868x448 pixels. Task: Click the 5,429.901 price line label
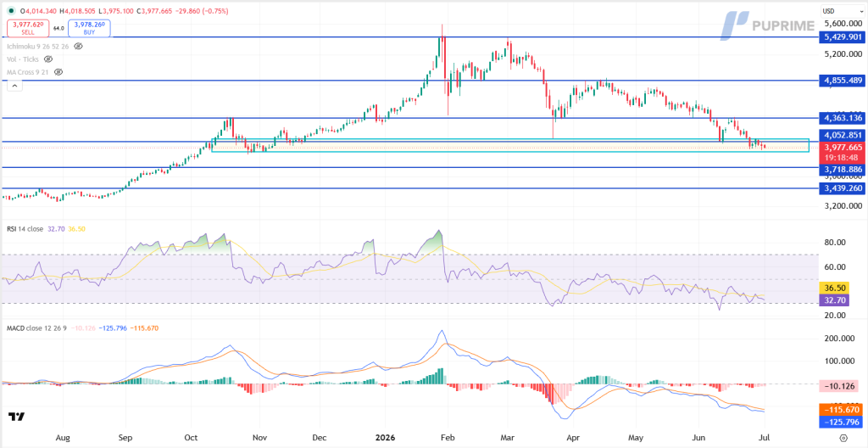[842, 37]
